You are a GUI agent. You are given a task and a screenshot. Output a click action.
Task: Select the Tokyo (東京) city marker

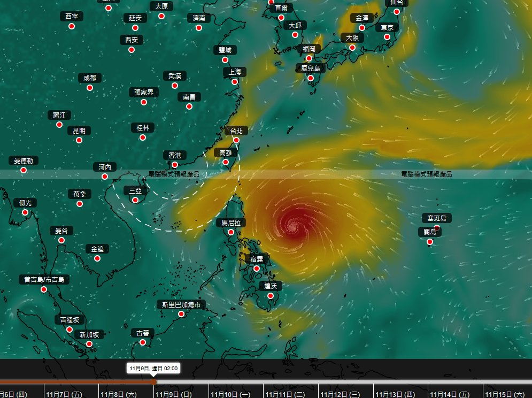tap(387, 37)
